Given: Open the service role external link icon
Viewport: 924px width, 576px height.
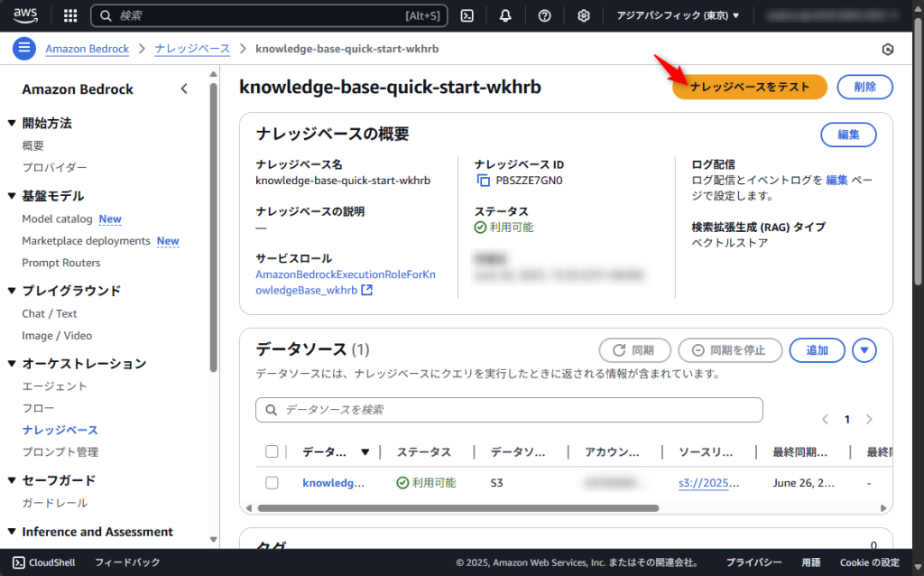Looking at the screenshot, I should click(366, 290).
